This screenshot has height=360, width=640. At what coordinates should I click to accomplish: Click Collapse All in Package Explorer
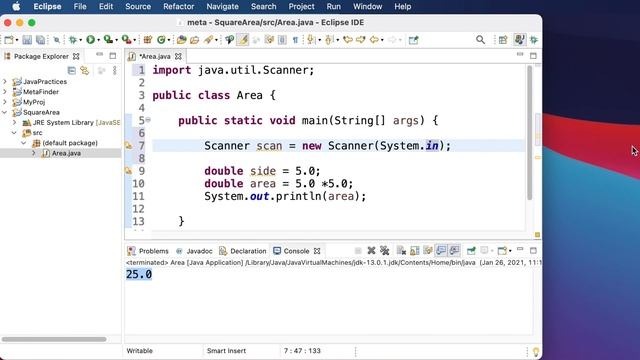pyautogui.click(x=71, y=70)
